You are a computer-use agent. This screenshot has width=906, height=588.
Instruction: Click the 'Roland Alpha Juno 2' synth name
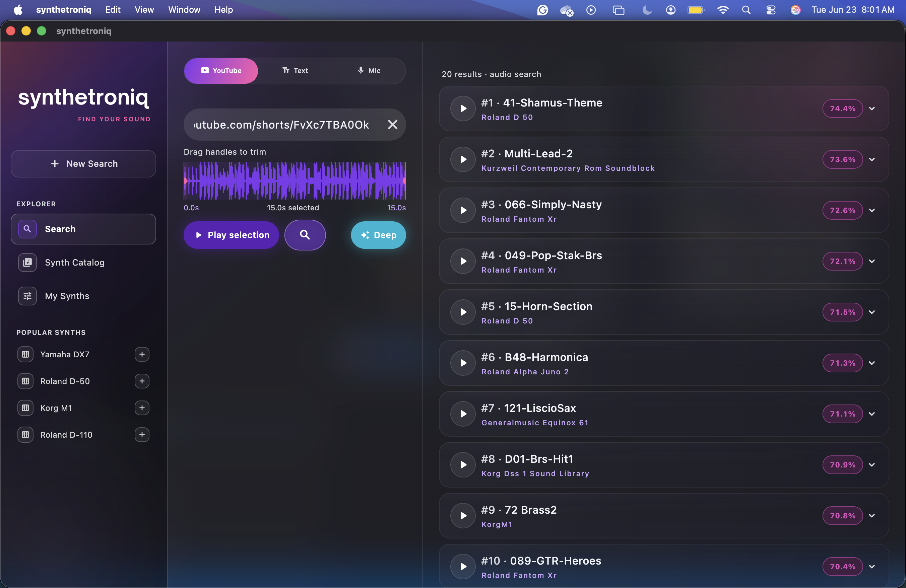(x=525, y=372)
